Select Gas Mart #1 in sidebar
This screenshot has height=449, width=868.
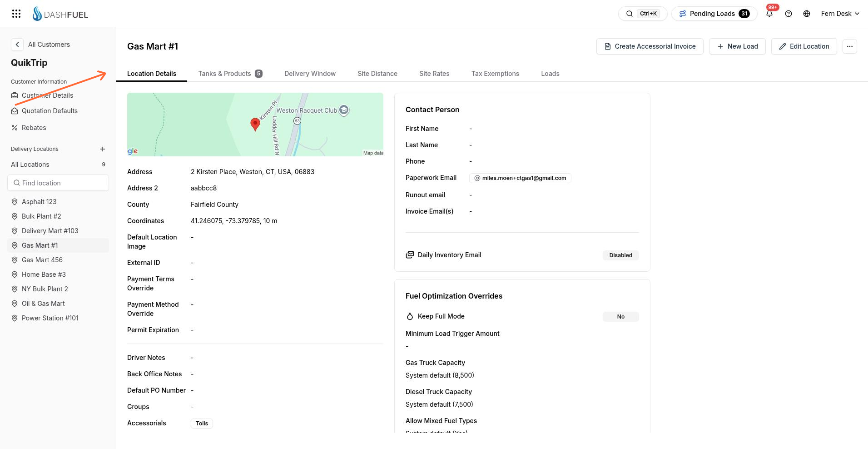tap(58, 245)
